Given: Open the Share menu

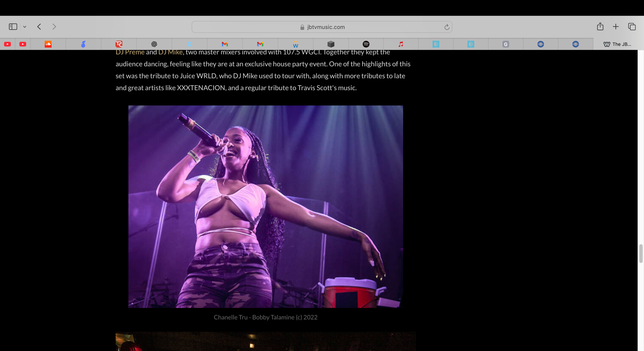Looking at the screenshot, I should click(600, 27).
